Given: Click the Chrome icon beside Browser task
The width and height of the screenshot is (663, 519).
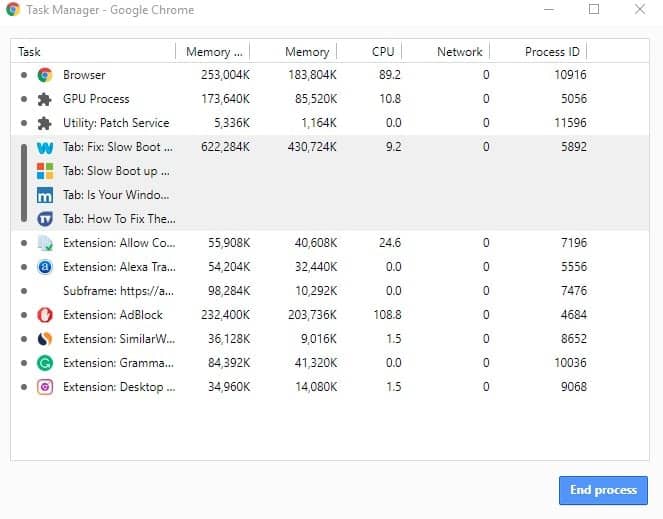Looking at the screenshot, I should 45,75.
